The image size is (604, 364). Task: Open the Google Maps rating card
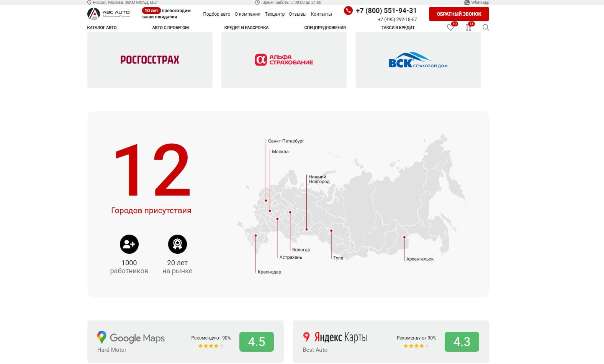coord(185,341)
